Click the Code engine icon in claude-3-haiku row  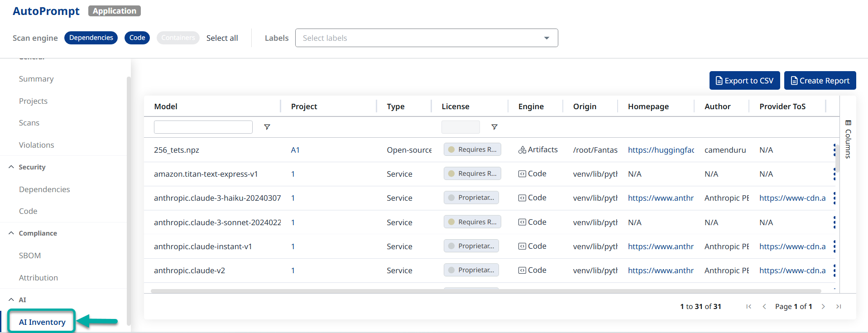(x=522, y=198)
